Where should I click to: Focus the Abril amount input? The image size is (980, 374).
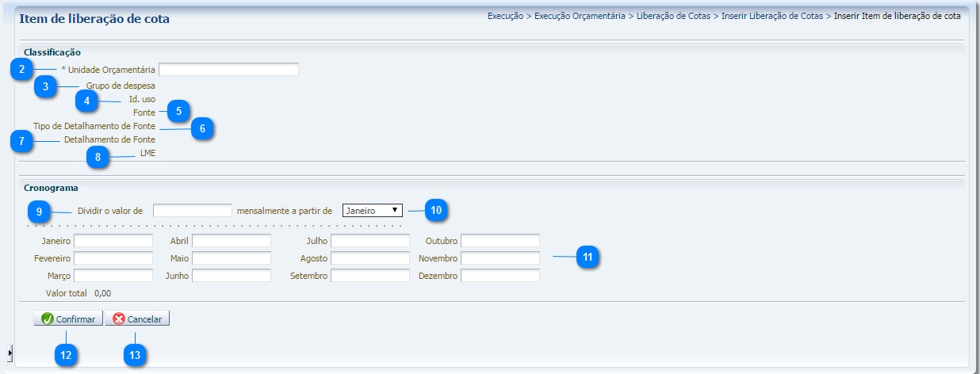click(231, 240)
